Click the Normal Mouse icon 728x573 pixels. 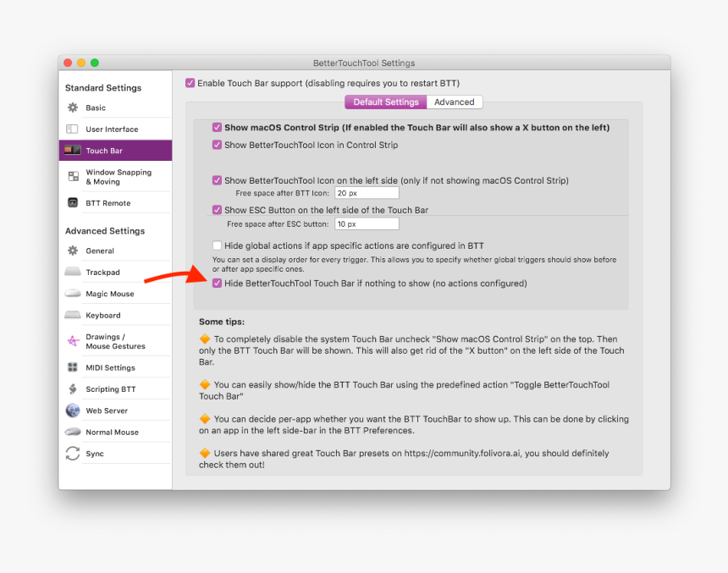coord(73,432)
